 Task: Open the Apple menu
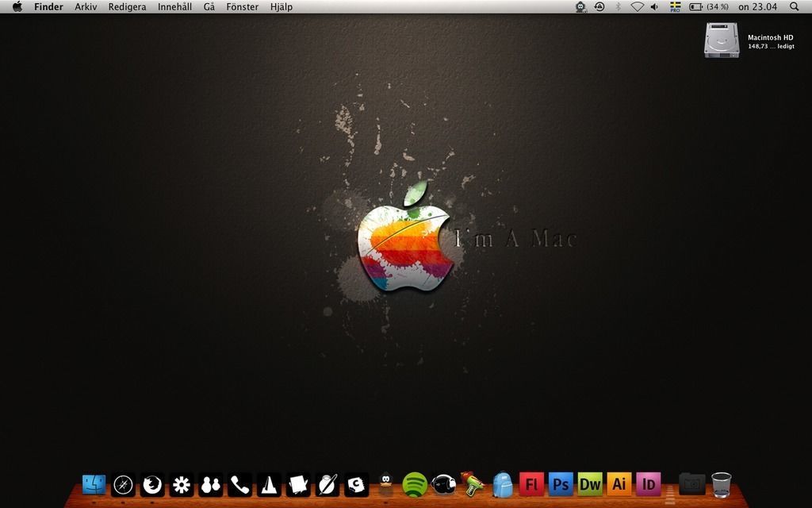click(17, 6)
